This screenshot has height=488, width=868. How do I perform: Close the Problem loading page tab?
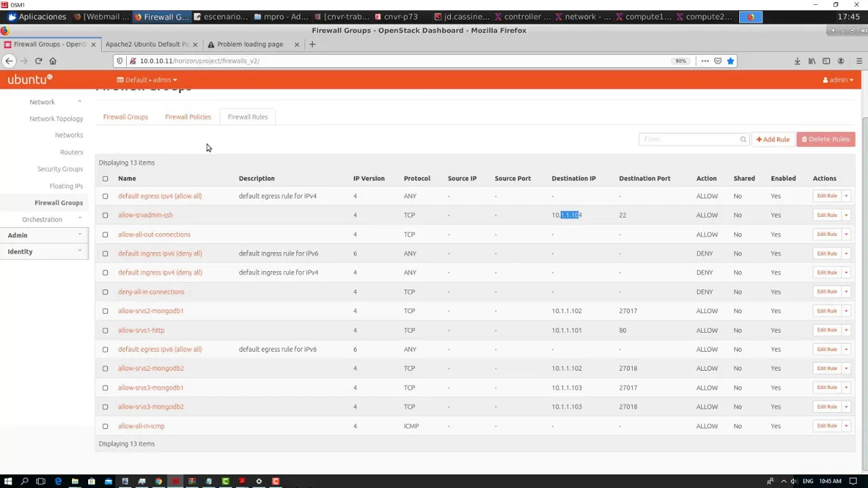[296, 44]
